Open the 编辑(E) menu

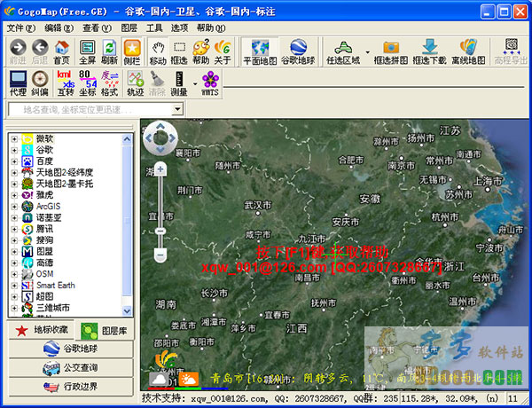pos(59,28)
